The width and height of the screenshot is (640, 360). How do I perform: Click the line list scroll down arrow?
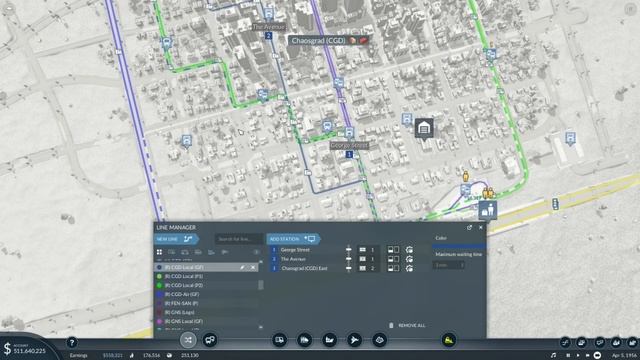(261, 327)
